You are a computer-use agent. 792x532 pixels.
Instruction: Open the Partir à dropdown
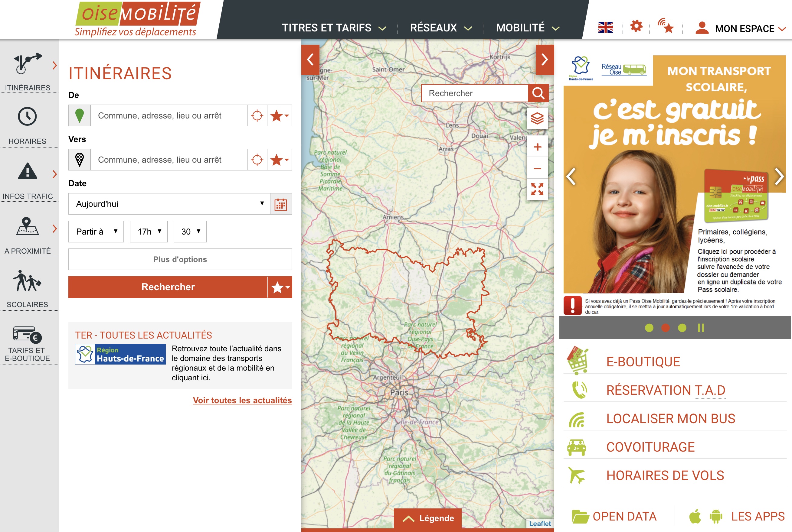96,232
